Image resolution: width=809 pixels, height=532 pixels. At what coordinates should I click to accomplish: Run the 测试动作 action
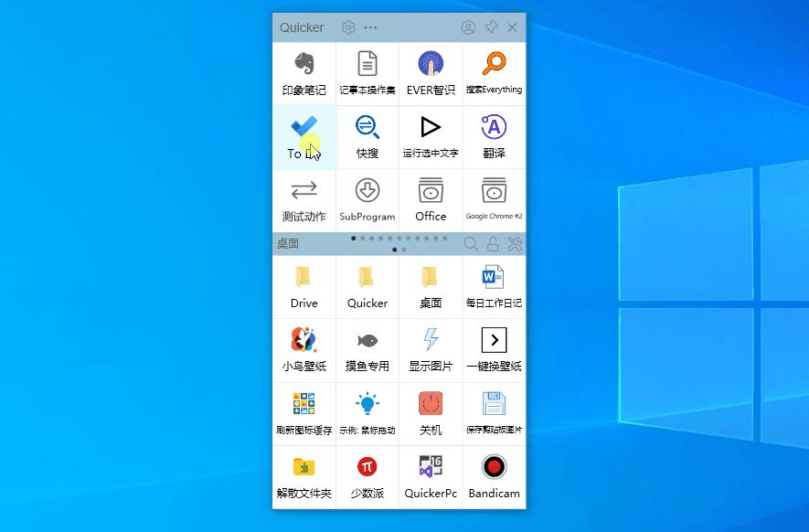303,201
